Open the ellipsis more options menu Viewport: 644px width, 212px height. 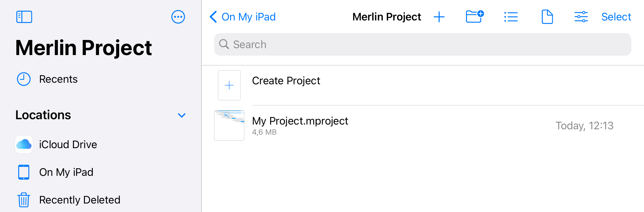[x=178, y=17]
